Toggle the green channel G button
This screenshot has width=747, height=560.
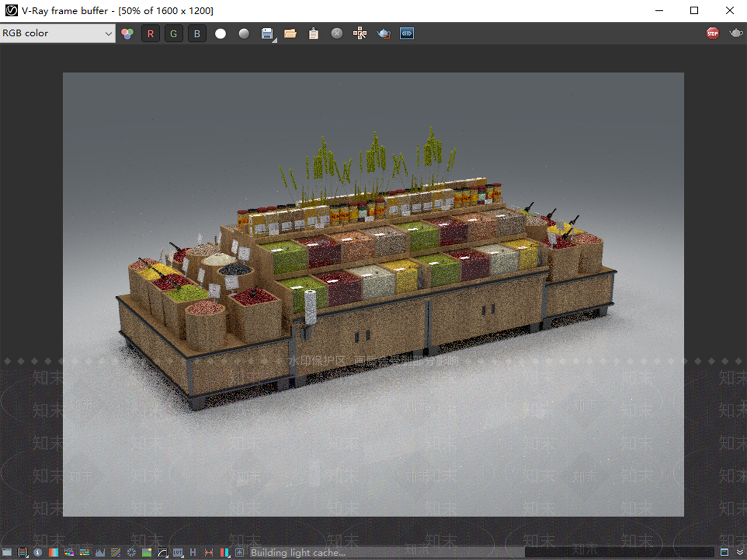tap(174, 34)
